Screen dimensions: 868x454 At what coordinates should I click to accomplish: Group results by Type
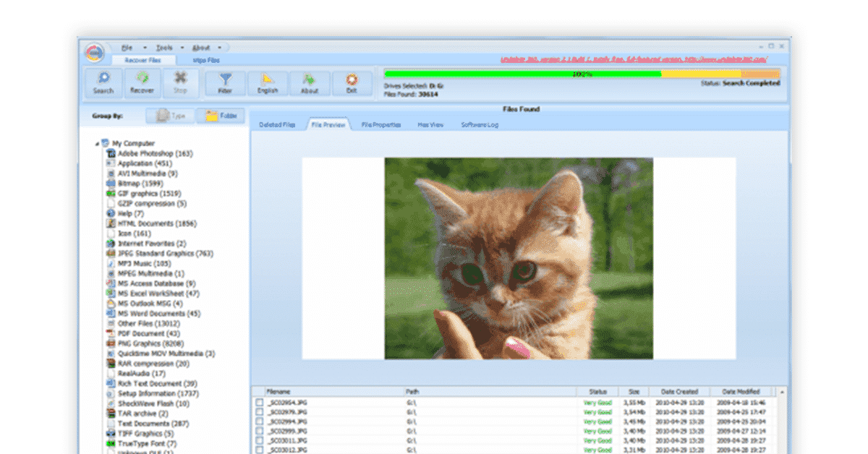coord(171,116)
